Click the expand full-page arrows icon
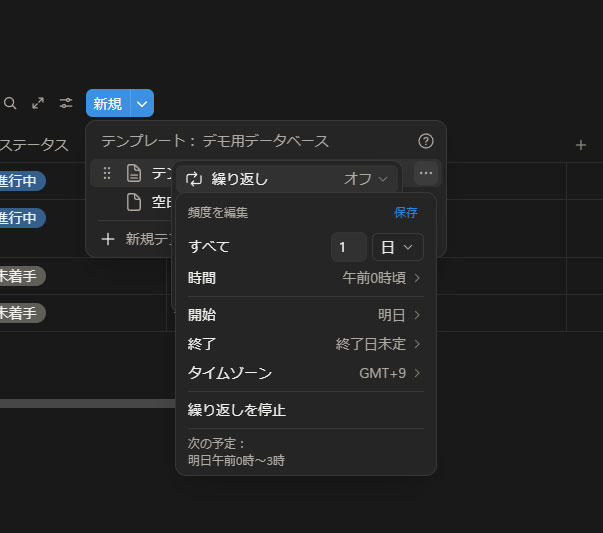This screenshot has width=603, height=533. coord(38,103)
